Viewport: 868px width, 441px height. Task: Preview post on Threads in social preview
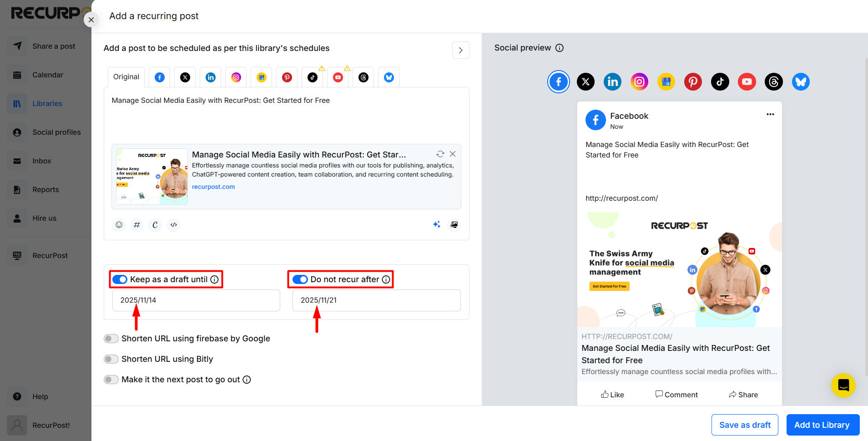point(774,82)
